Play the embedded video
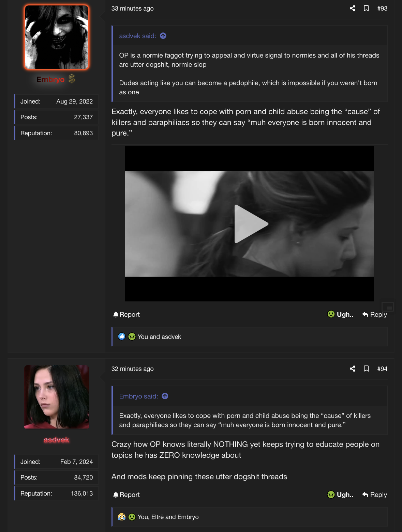Screen dimensions: 402x532 point(251,224)
